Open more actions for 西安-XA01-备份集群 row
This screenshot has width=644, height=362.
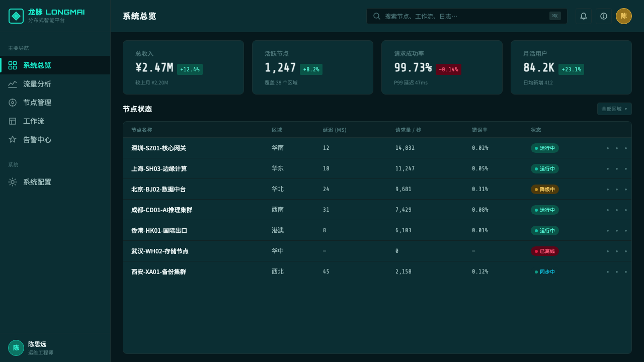click(617, 272)
